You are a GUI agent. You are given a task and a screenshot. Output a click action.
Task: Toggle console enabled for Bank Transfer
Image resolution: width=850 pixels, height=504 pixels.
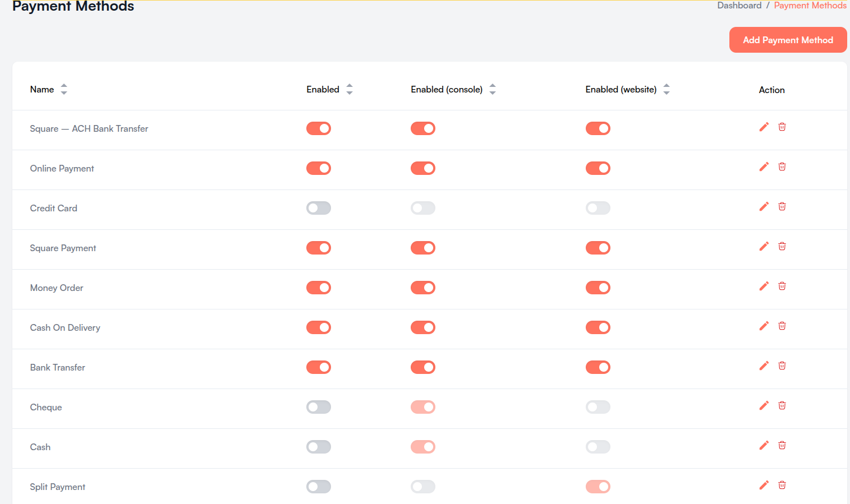(x=423, y=367)
